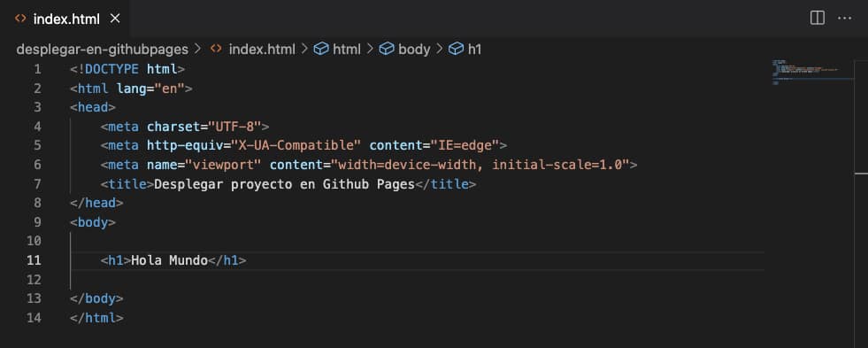The width and height of the screenshot is (868, 348).
Task: Place cursor in Hola Mundo text
Action: 169,260
